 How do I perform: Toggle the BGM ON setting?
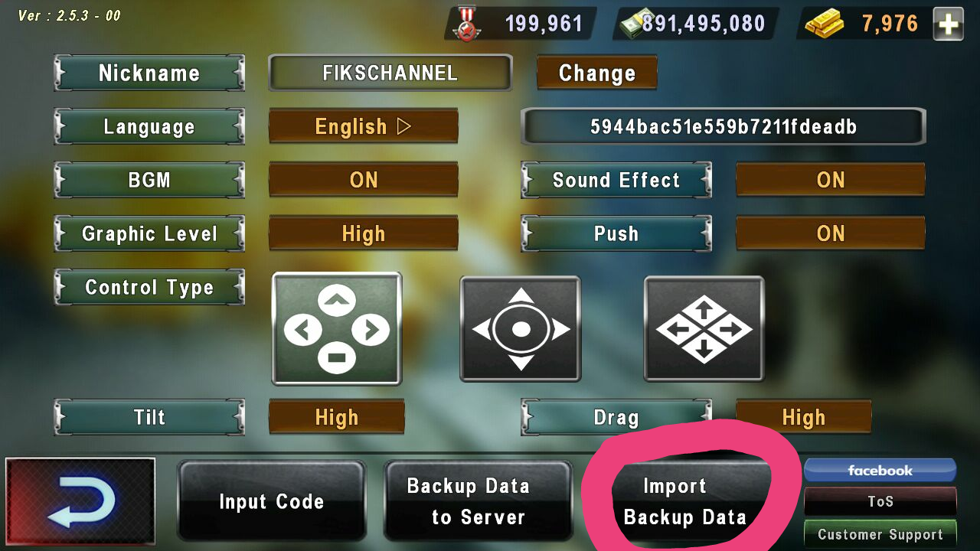(x=364, y=180)
